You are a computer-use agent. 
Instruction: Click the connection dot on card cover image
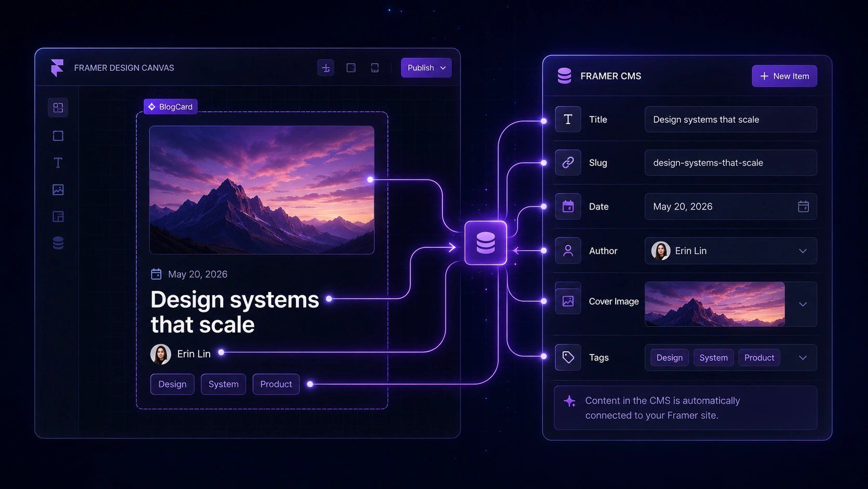[370, 180]
